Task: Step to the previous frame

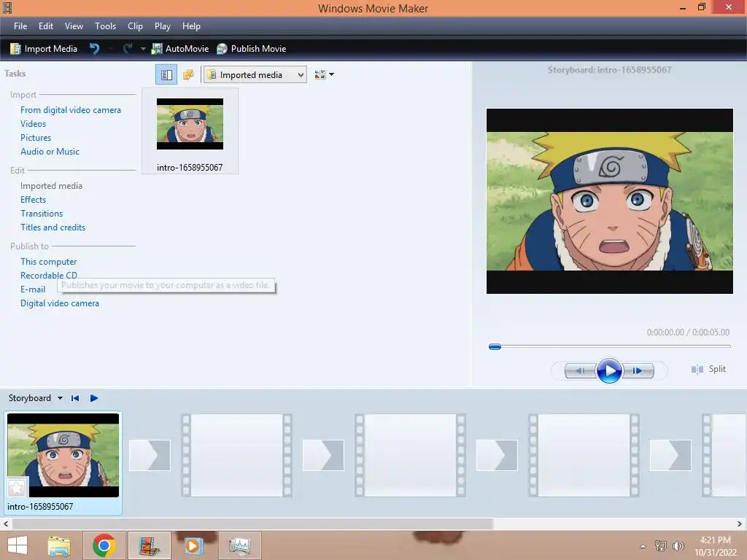Action: [x=580, y=370]
